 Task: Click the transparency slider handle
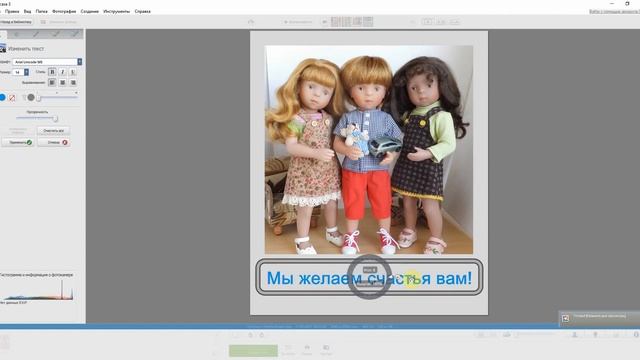point(55,119)
